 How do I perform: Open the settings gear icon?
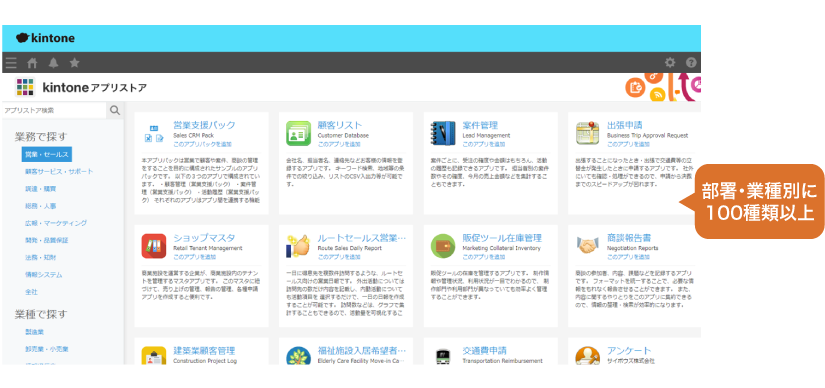pyautogui.click(x=670, y=63)
